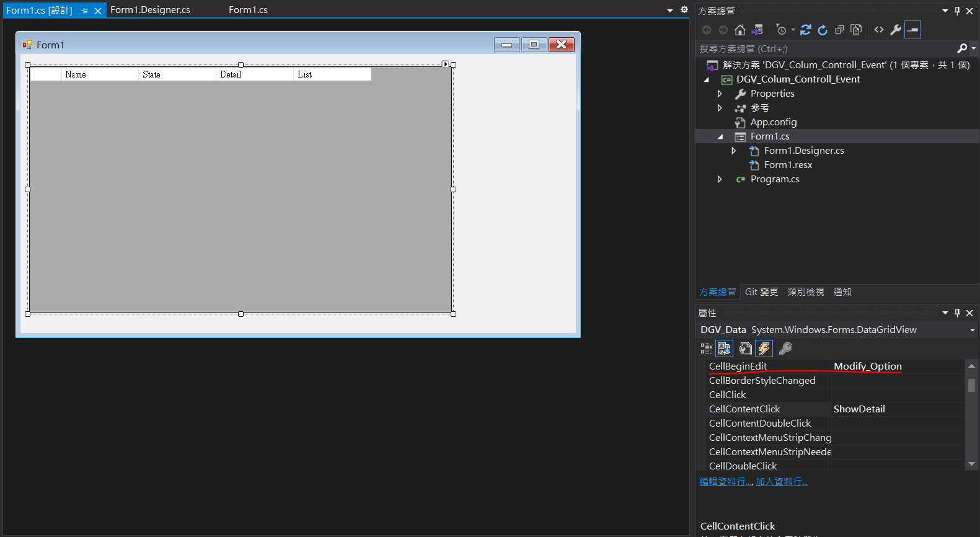Refresh the Solution Explorer

click(823, 30)
